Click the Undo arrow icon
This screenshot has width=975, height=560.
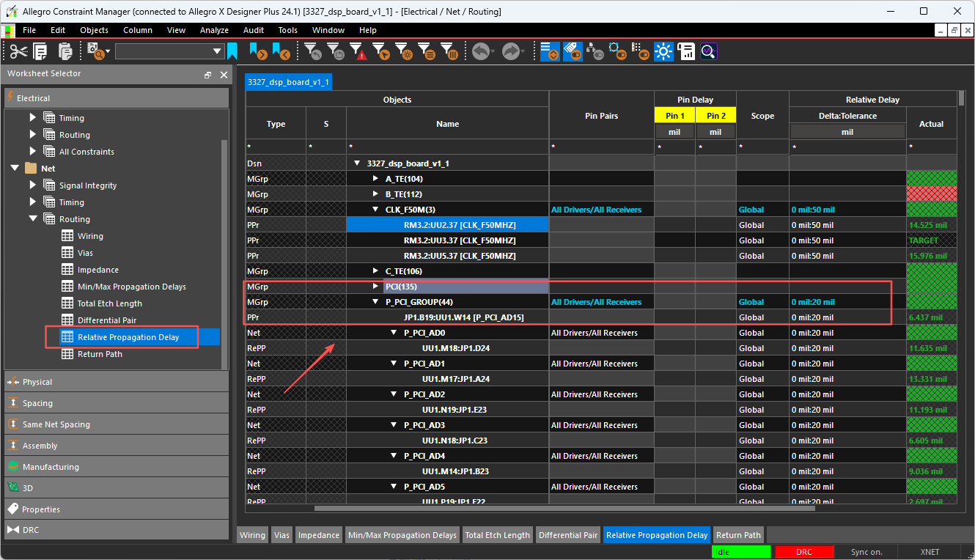pyautogui.click(x=482, y=51)
